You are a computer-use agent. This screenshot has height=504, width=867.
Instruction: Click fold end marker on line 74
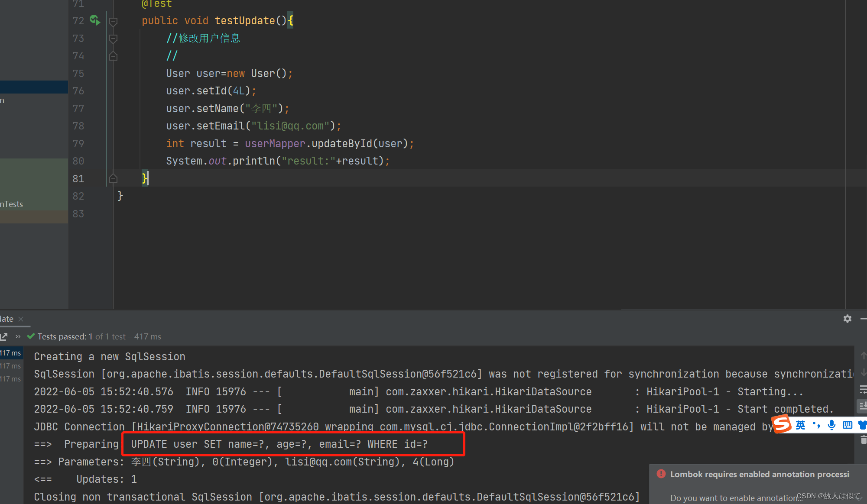pos(113,56)
